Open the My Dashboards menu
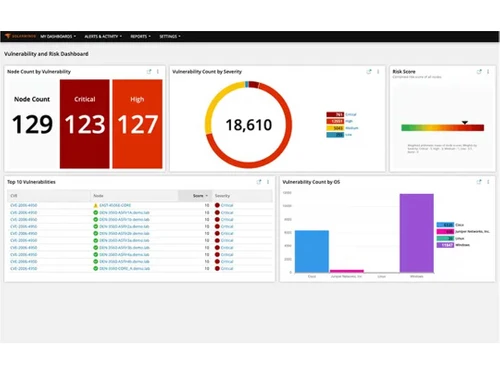 click(x=58, y=36)
